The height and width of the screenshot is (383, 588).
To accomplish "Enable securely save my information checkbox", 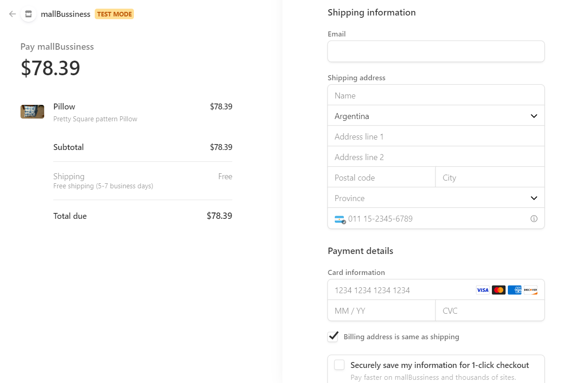I will (339, 365).
